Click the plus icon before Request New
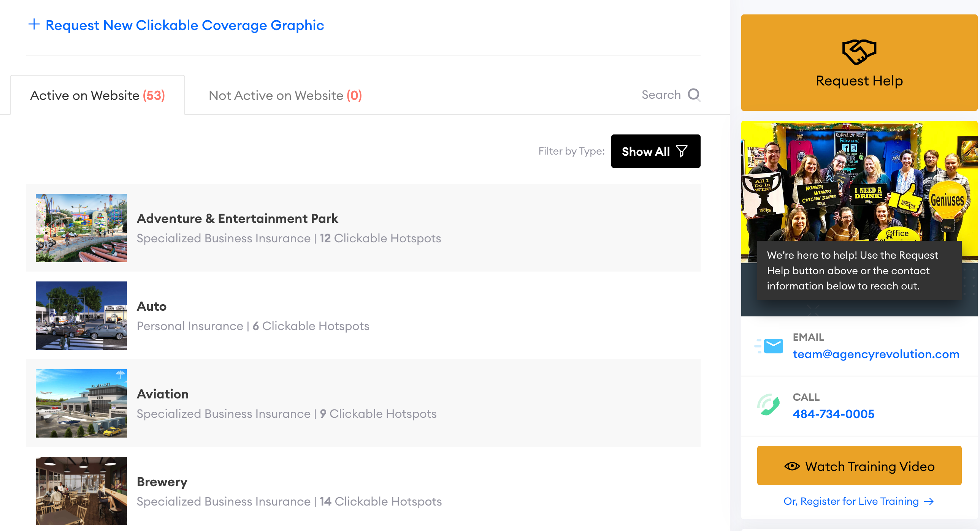The height and width of the screenshot is (531, 980). coord(34,24)
